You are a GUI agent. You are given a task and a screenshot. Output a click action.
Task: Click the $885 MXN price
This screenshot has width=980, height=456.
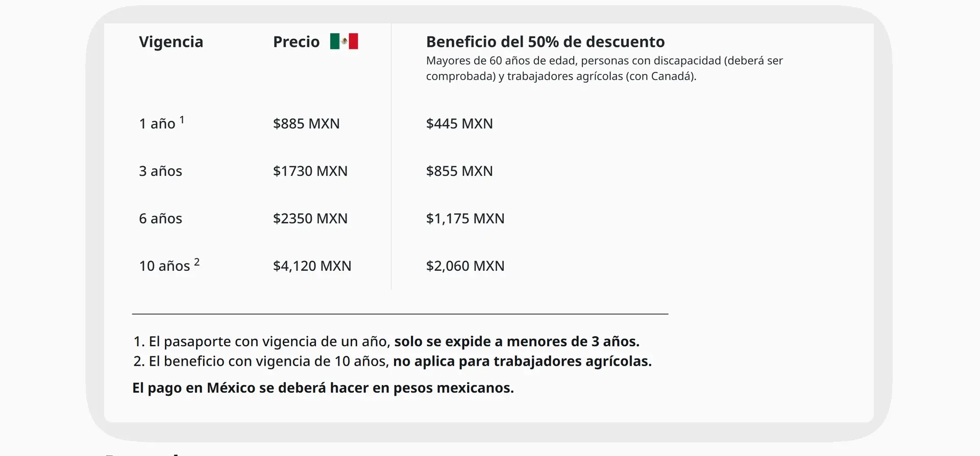point(306,123)
